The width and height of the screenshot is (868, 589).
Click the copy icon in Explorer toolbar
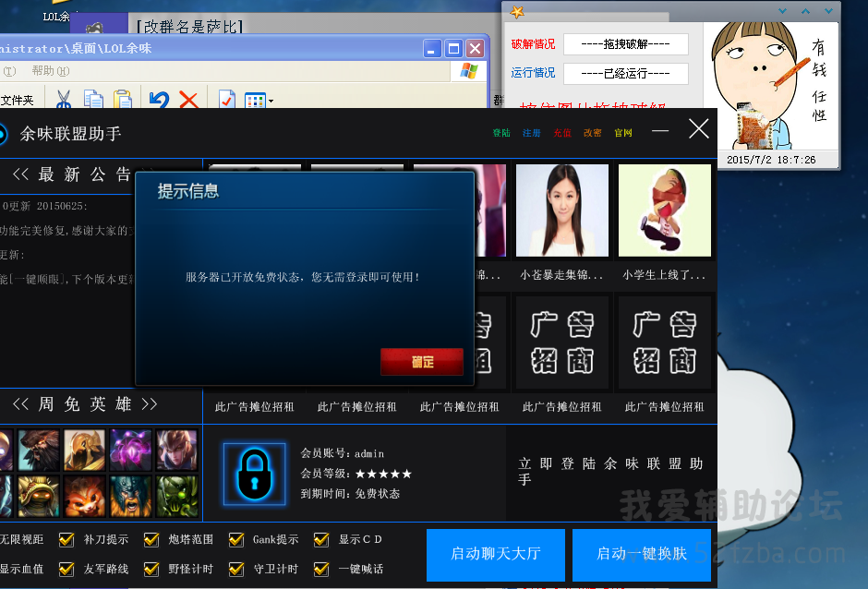pyautogui.click(x=93, y=100)
